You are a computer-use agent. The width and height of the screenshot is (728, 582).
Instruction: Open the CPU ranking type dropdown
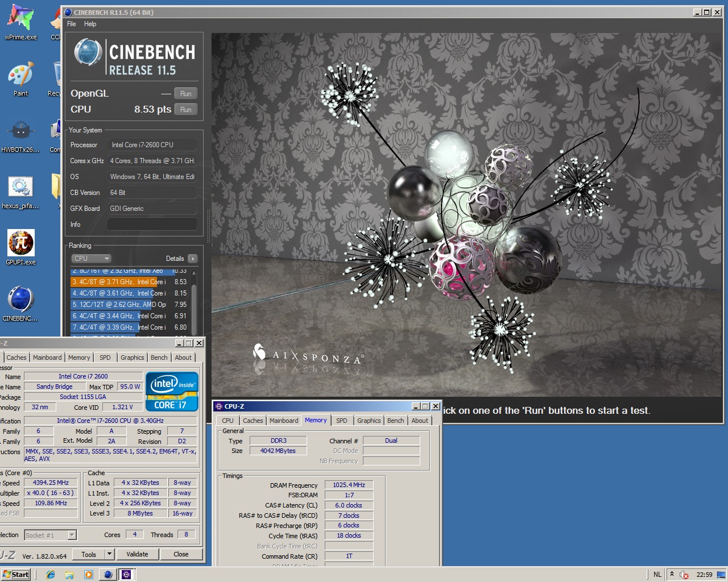click(x=91, y=259)
